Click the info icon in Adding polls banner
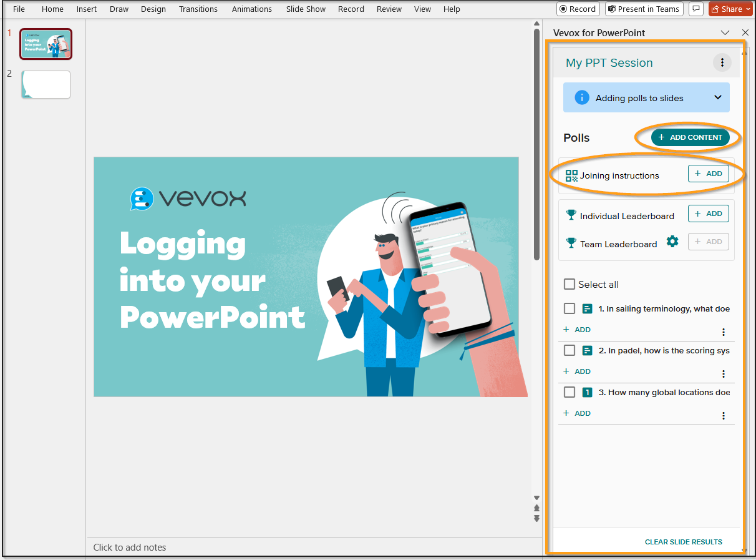This screenshot has height=560, width=756. point(581,97)
